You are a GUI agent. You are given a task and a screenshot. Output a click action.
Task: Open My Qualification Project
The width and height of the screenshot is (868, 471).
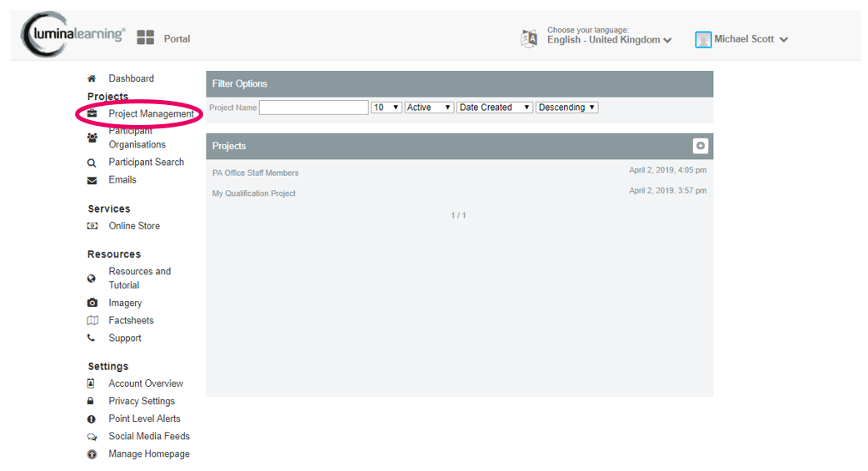coord(253,193)
